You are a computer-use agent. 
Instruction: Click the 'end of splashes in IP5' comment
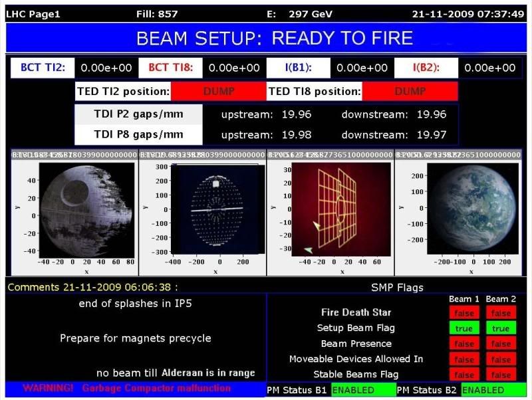[136, 304]
